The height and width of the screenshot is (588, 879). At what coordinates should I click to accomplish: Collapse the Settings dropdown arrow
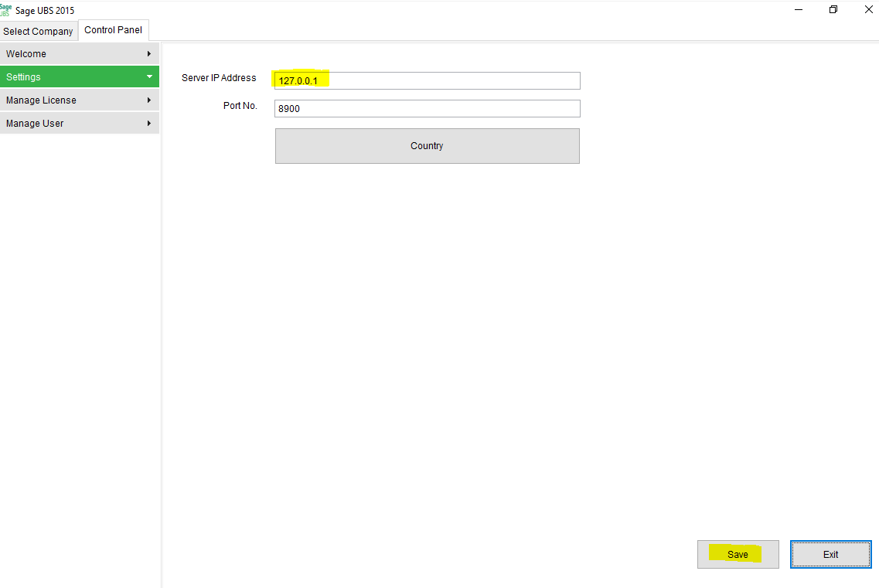click(x=149, y=76)
